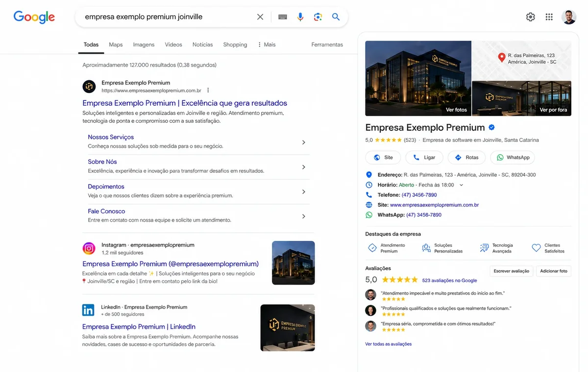This screenshot has height=372, width=588.
Task: Open the Google apps grid icon
Action: [549, 17]
